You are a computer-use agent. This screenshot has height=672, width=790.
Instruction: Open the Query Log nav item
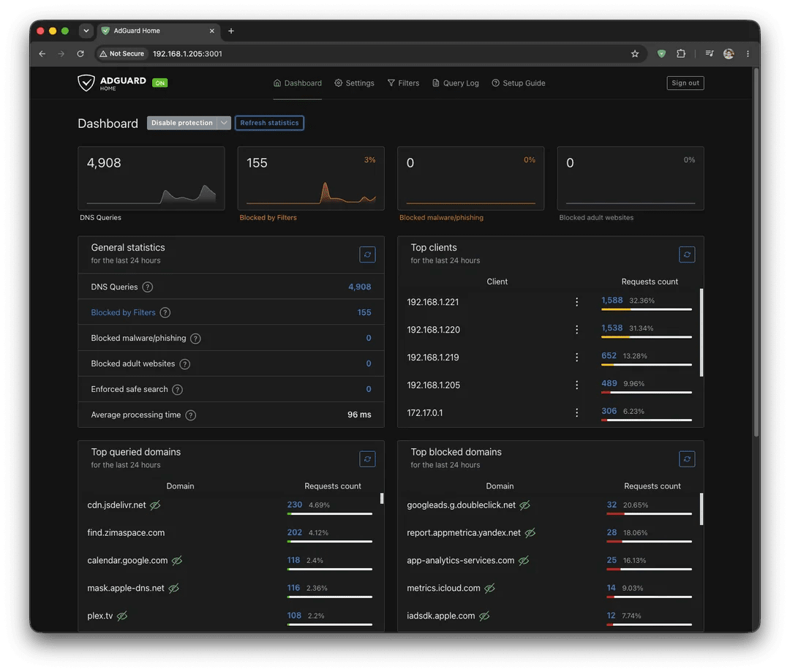[x=456, y=83]
